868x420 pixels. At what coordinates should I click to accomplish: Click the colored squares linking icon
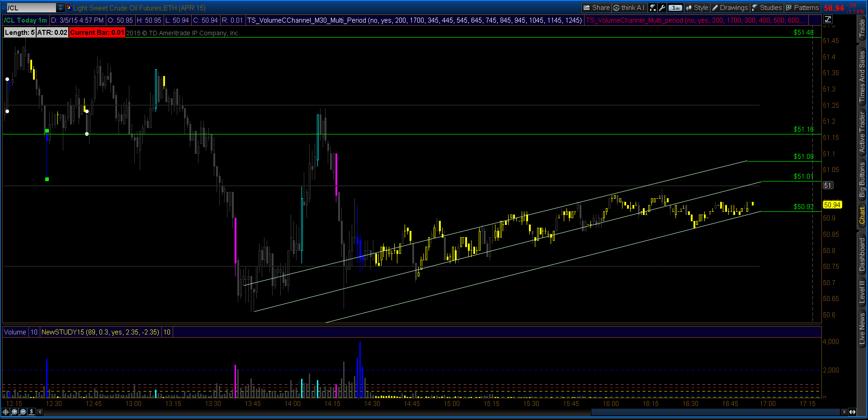tap(69, 8)
